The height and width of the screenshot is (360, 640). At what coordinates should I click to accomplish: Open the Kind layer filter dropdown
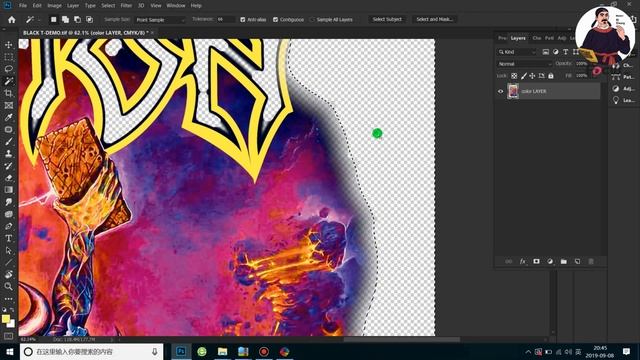(517, 52)
